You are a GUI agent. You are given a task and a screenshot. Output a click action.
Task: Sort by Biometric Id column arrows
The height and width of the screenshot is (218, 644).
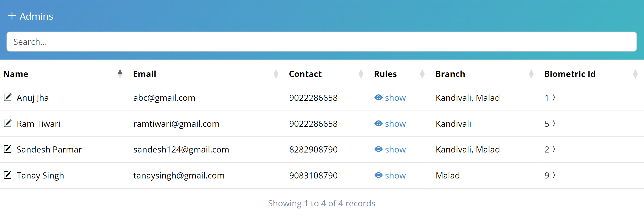pyautogui.click(x=635, y=74)
